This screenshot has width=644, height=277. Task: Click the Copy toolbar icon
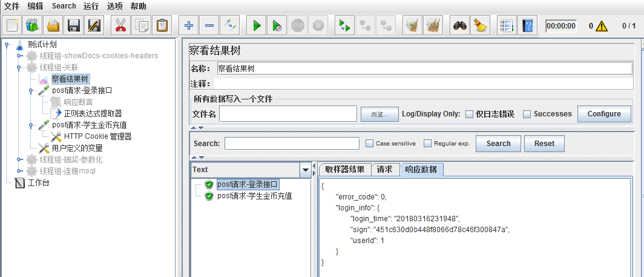(x=141, y=26)
